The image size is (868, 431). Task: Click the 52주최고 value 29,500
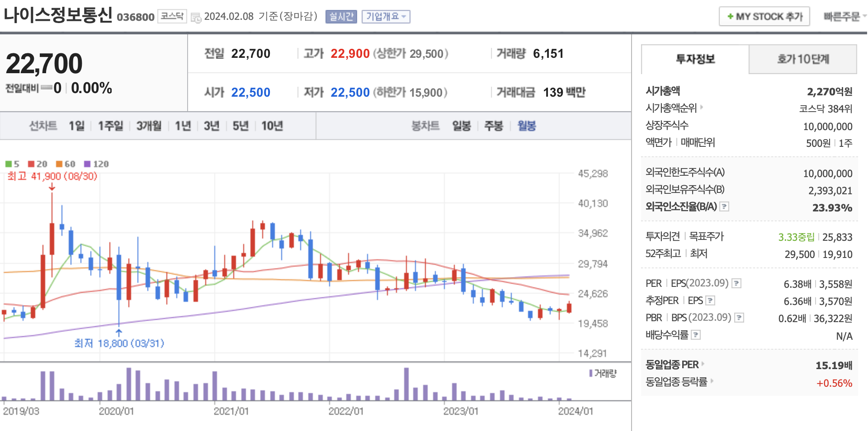click(x=799, y=254)
